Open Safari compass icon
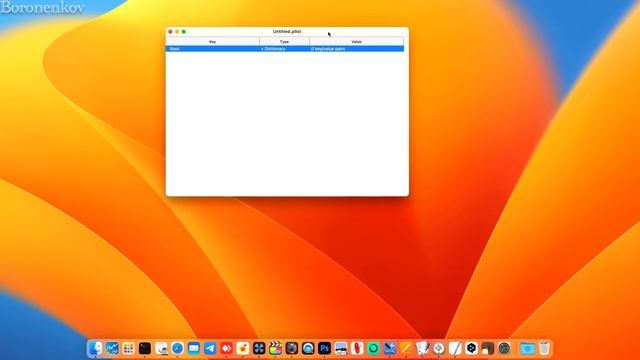The width and height of the screenshot is (640, 360). pos(177,348)
